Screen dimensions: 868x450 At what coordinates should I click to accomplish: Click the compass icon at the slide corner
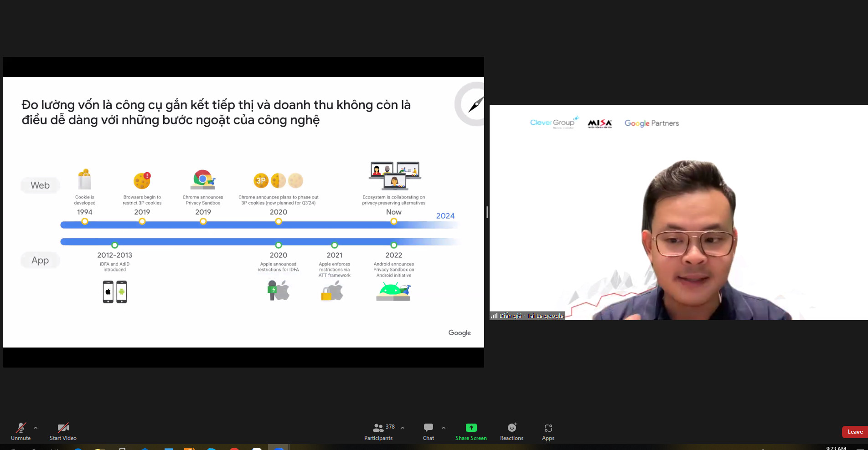[472, 104]
